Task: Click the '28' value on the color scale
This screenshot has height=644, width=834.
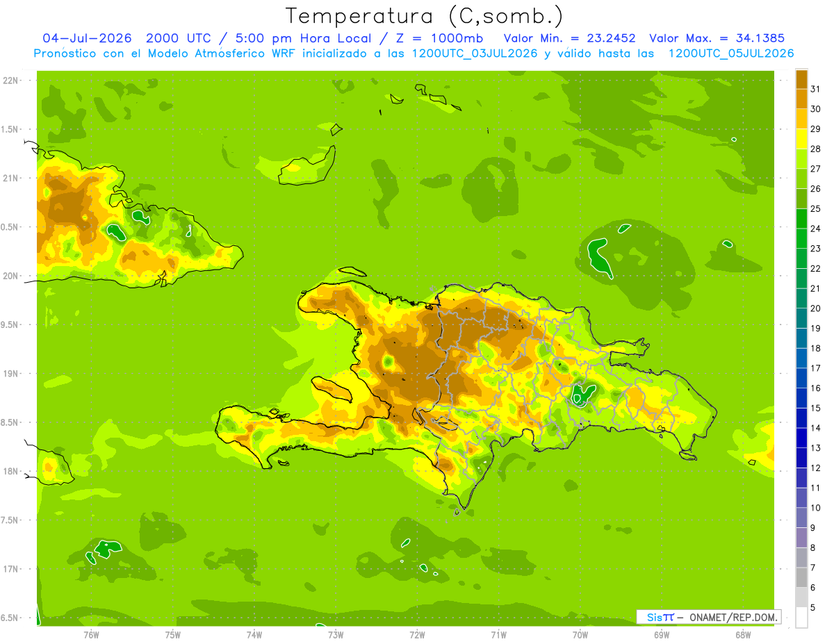Action: [816, 149]
